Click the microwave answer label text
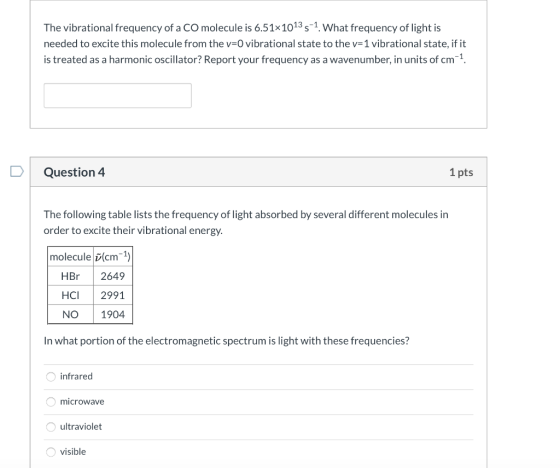The width and height of the screenshot is (560, 468). [x=82, y=402]
